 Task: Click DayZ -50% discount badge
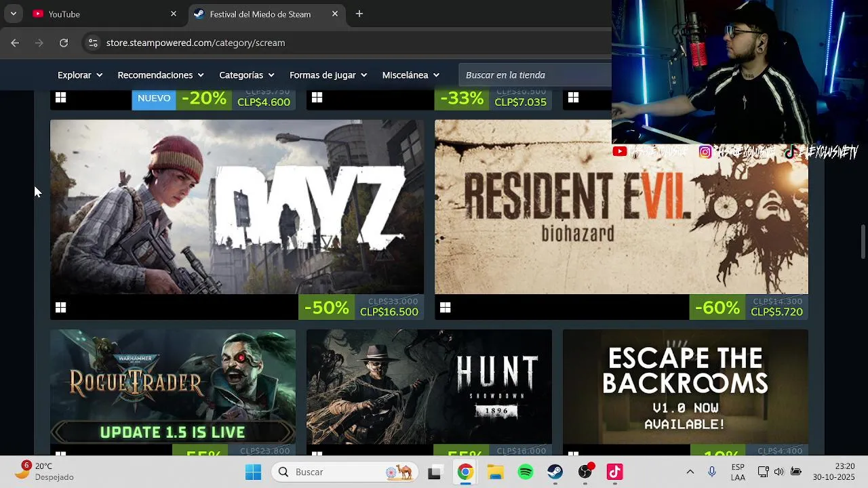[x=326, y=308]
